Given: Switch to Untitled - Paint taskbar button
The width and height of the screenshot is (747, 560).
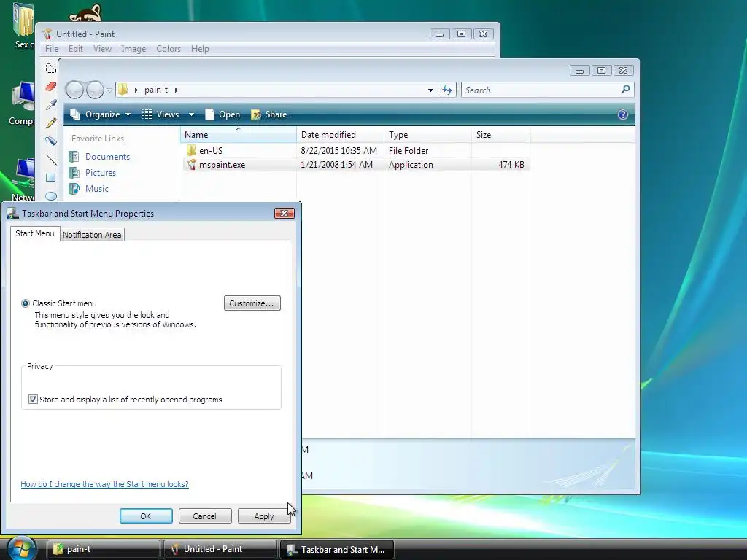Looking at the screenshot, I should tap(220, 549).
